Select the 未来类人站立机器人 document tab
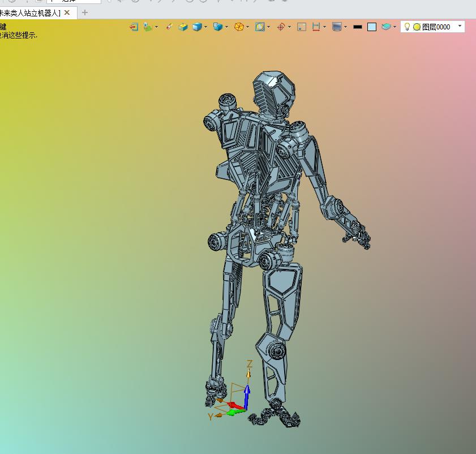Viewport: 476px width, 454px height. point(31,13)
